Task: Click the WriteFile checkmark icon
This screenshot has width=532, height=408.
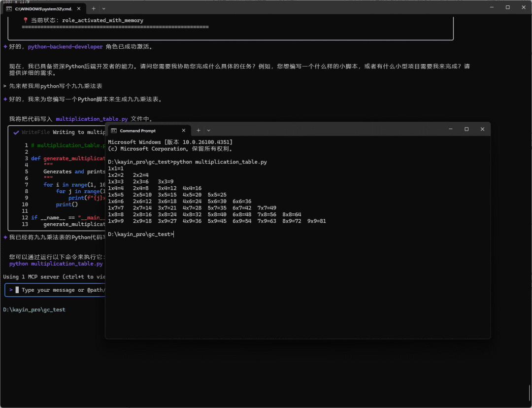Action: pyautogui.click(x=16, y=133)
